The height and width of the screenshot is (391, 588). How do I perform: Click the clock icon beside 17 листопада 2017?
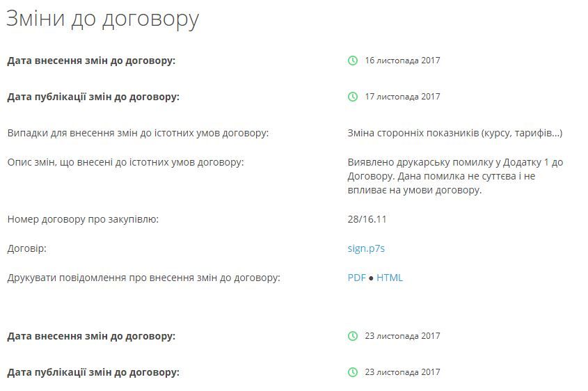pyautogui.click(x=353, y=97)
